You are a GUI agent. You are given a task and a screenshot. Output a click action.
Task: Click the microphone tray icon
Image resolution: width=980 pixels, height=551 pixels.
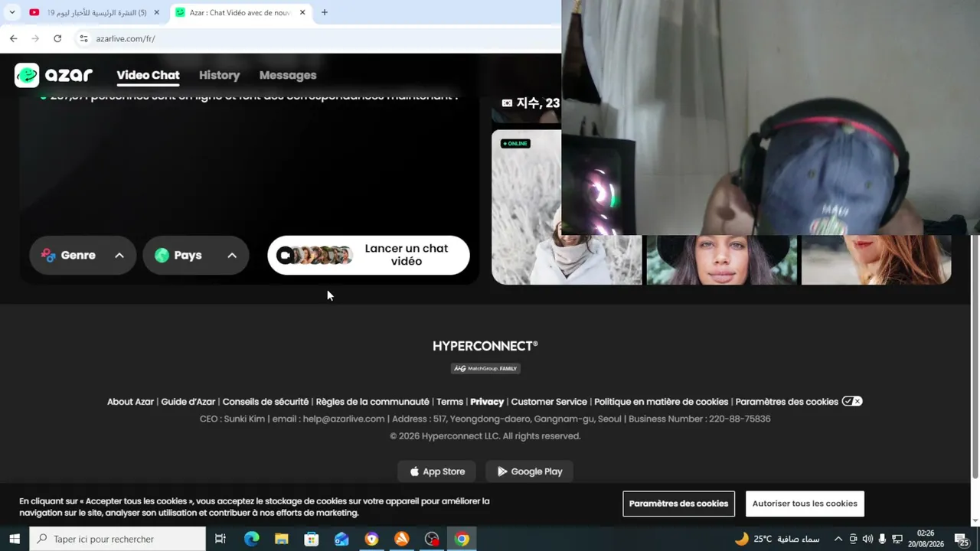(x=882, y=539)
